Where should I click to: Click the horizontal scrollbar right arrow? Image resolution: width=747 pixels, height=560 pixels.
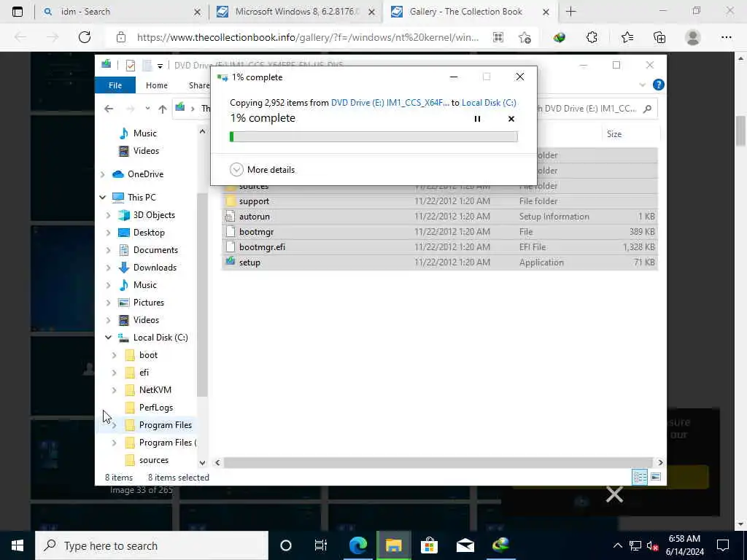pos(660,462)
